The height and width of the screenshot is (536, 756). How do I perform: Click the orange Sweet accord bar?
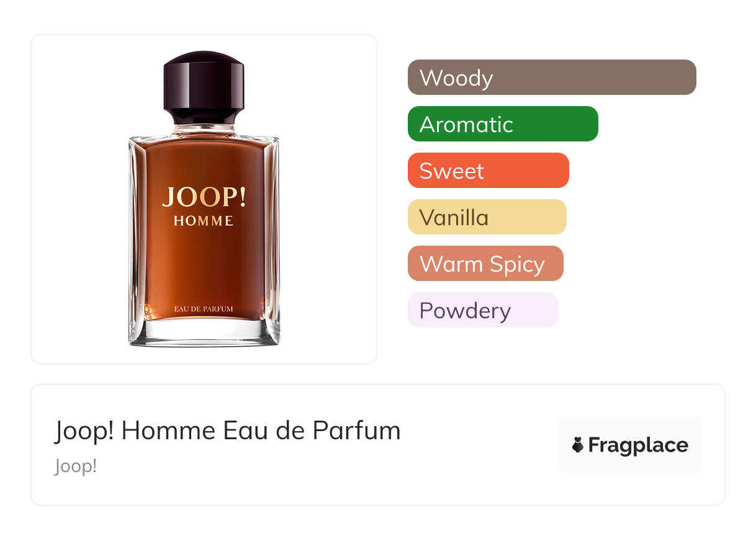[488, 170]
